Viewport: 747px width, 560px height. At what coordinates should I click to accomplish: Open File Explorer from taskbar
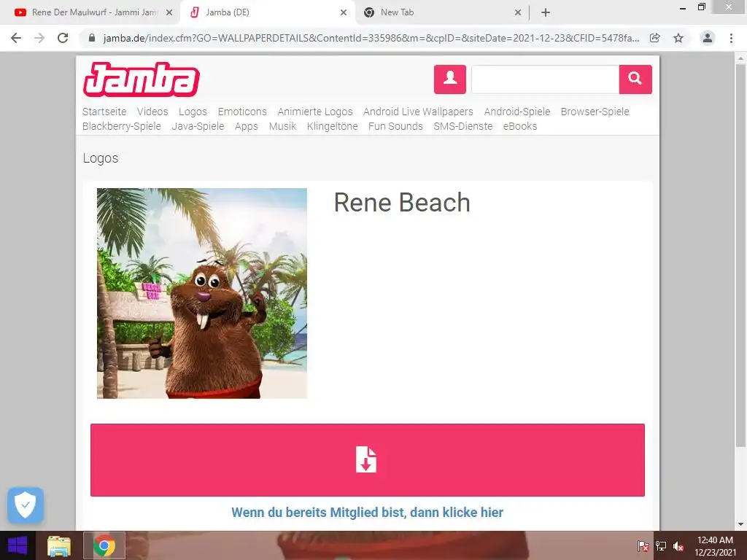59,545
